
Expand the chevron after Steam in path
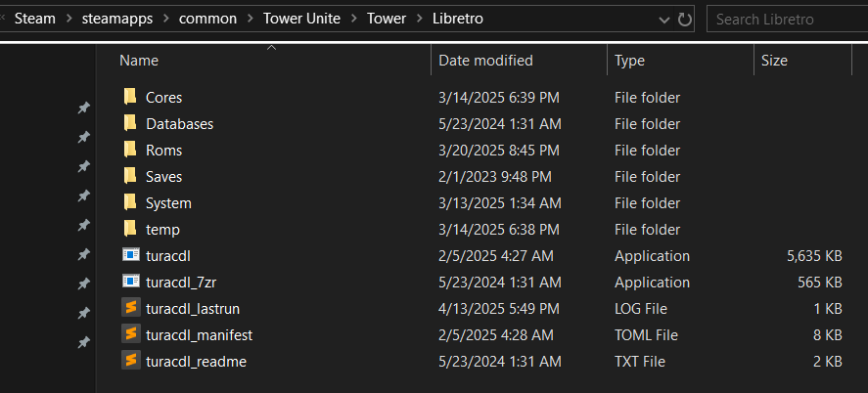tap(69, 19)
